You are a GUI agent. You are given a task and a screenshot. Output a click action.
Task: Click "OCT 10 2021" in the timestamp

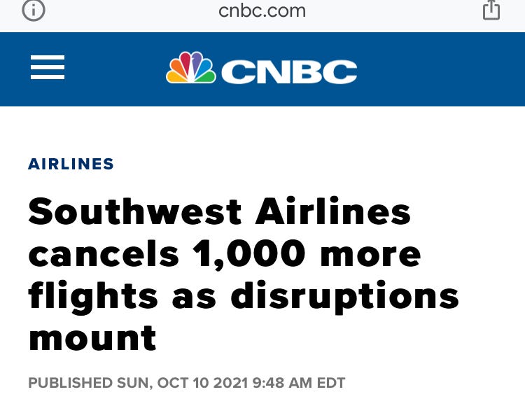click(x=203, y=383)
